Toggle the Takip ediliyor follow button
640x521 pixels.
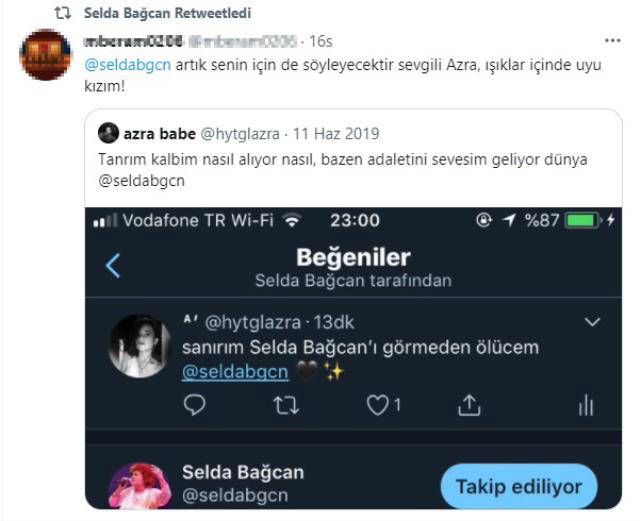(518, 487)
